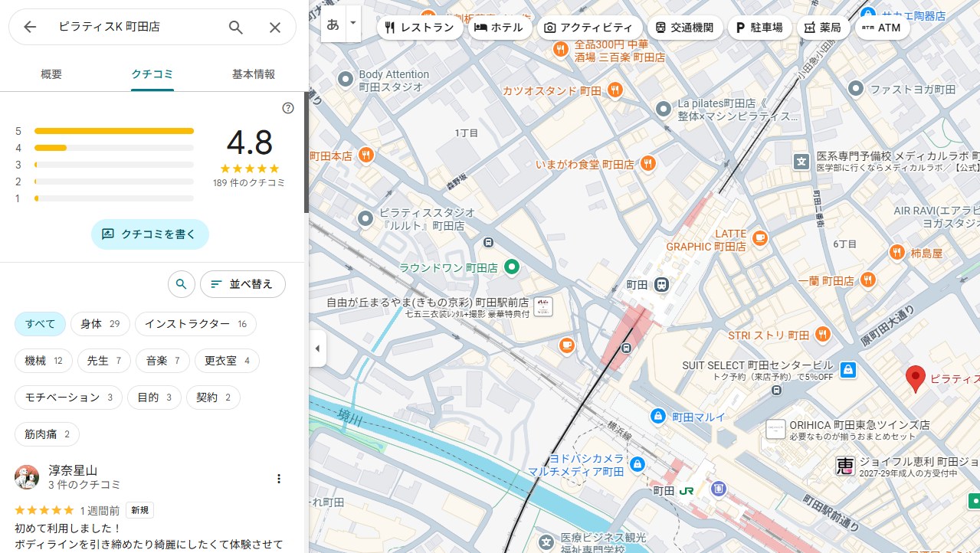
Task: Open the search-within-reviews magnifier button
Action: click(181, 284)
